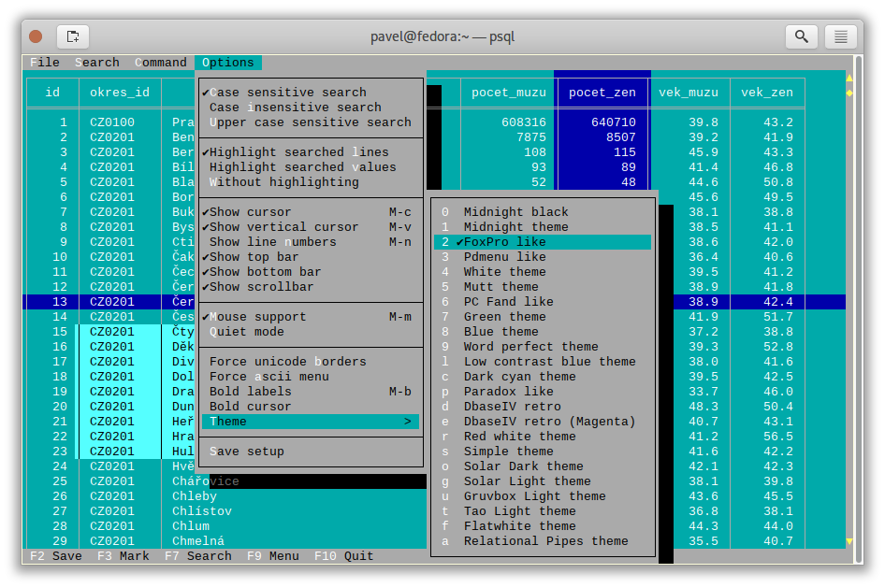Select Highlight searched values
Viewport: 885px width, 588px height.
tap(311, 167)
